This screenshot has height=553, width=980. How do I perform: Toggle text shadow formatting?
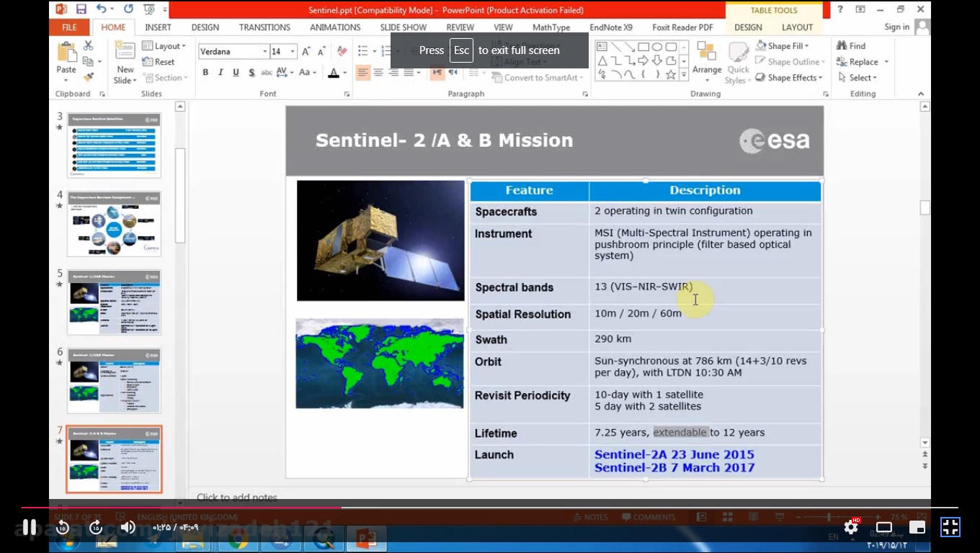click(251, 73)
